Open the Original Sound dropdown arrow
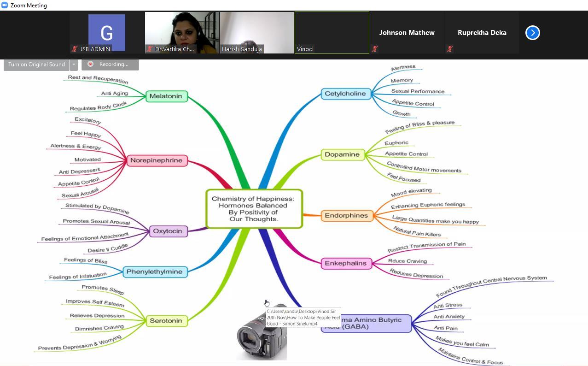Image resolution: width=588 pixels, height=366 pixels. pyautogui.click(x=74, y=65)
